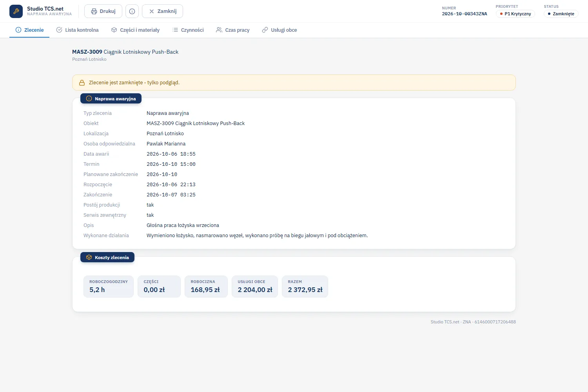The height and width of the screenshot is (392, 588).
Task: Click the Czynności list icon
Action: (175, 30)
